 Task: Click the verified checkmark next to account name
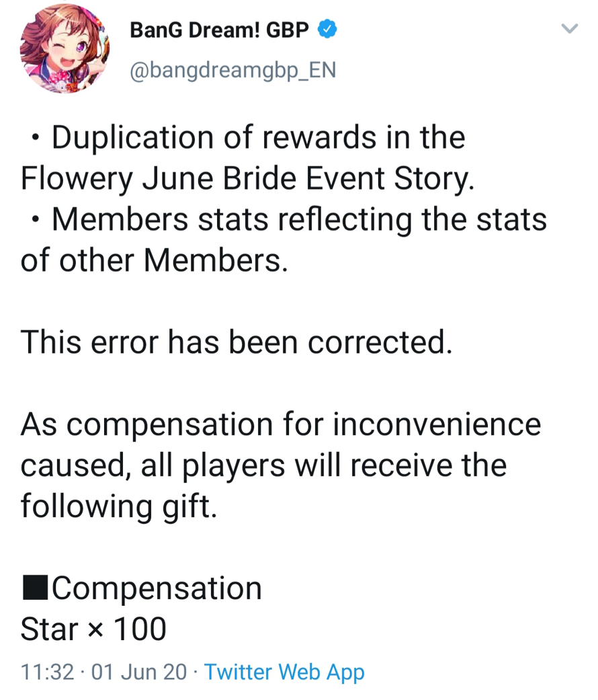tap(328, 28)
